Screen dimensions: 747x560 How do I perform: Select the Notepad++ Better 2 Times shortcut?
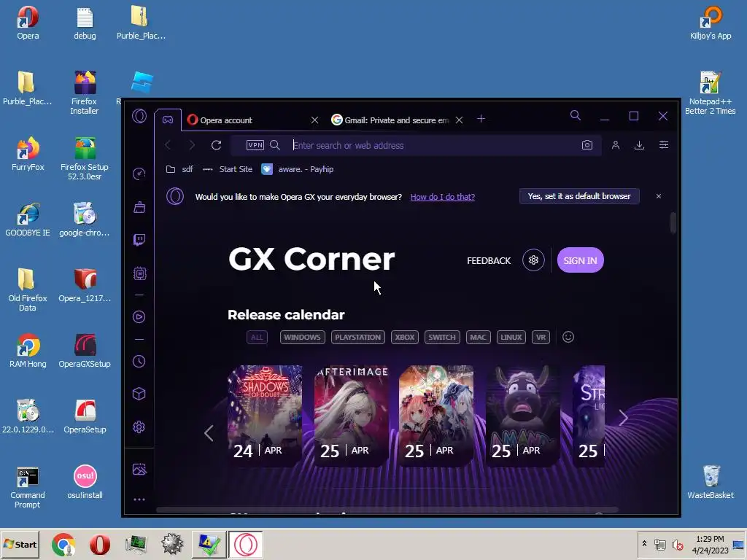pos(710,93)
